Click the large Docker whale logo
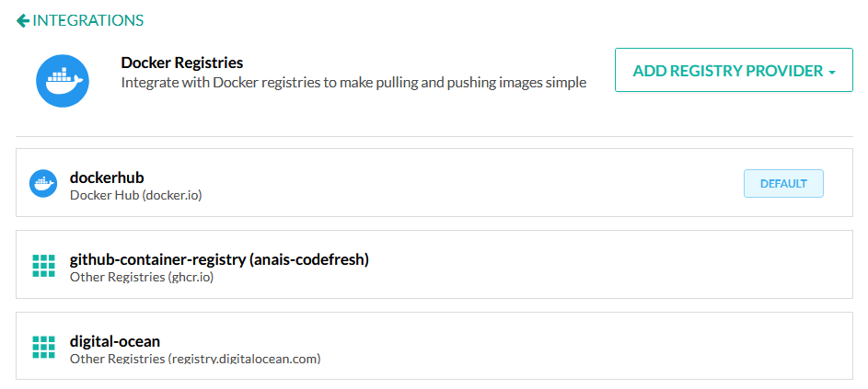Image resolution: width=868 pixels, height=389 pixels. pyautogui.click(x=63, y=80)
